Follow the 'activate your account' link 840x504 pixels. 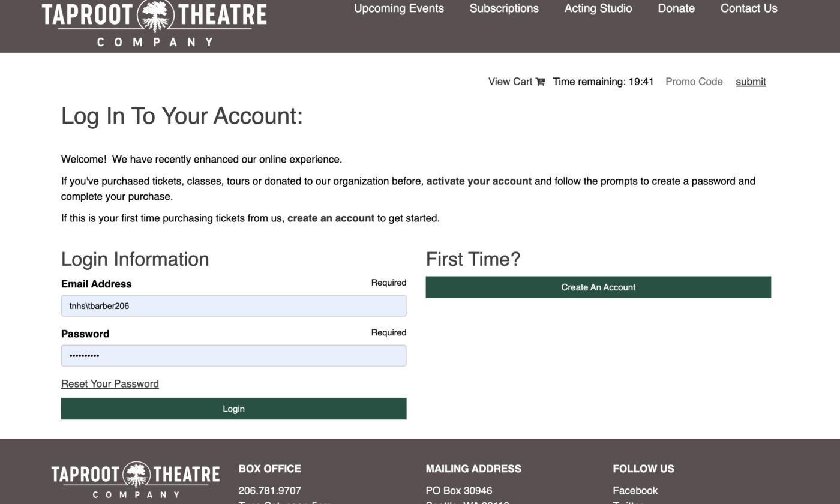[x=479, y=181]
